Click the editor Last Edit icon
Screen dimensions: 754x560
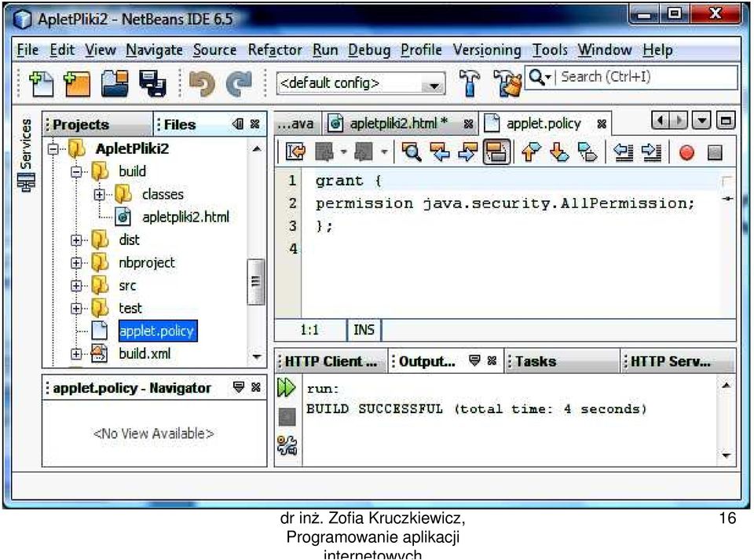[x=295, y=152]
